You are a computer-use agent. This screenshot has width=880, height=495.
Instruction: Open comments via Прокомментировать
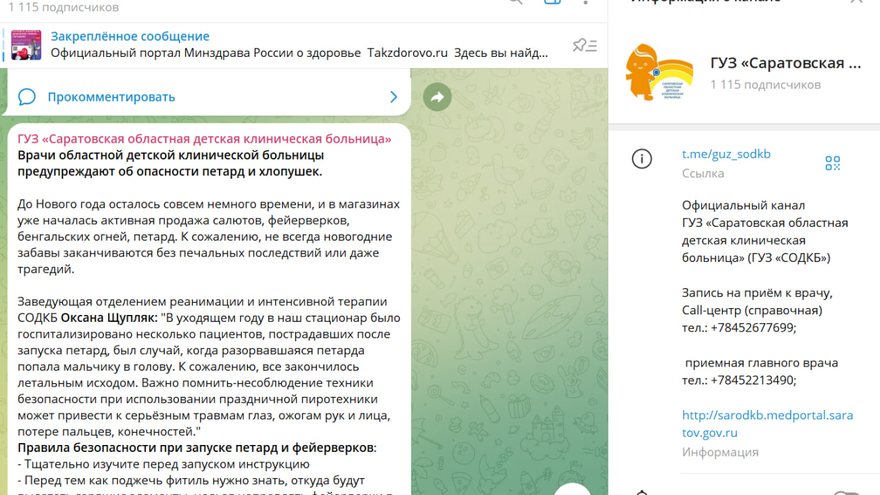pos(111,97)
